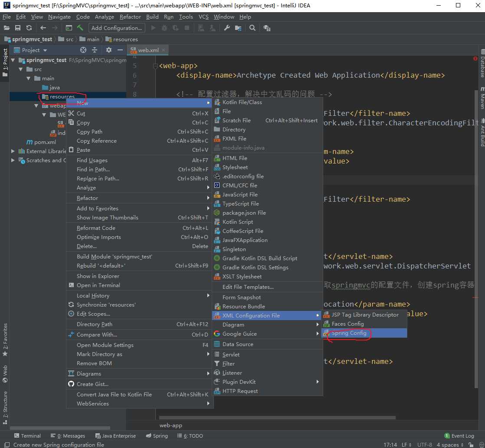Open the Structure side tab
Viewport: 485px width, 448px height.
(5, 408)
